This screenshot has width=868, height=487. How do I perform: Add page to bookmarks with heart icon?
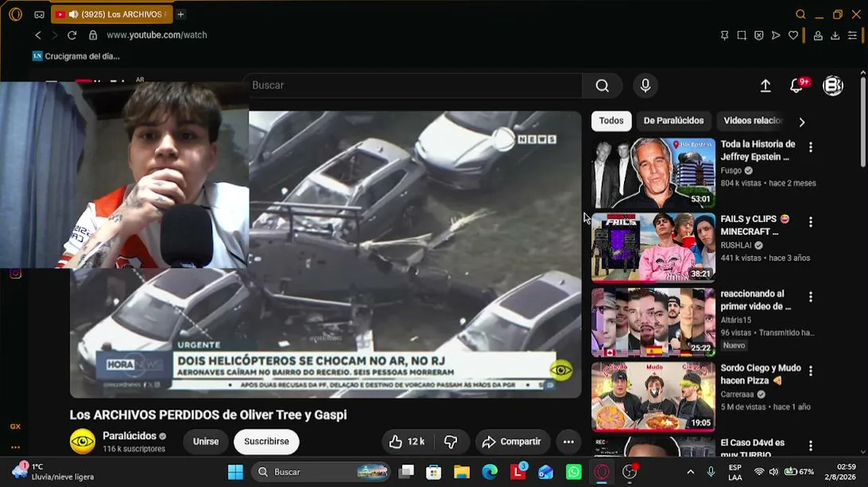793,35
